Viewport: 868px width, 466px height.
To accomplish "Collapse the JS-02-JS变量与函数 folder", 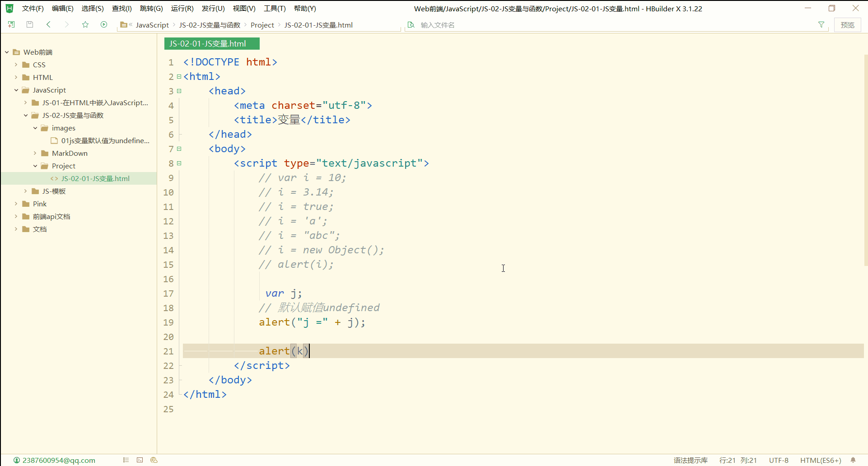I will click(25, 115).
